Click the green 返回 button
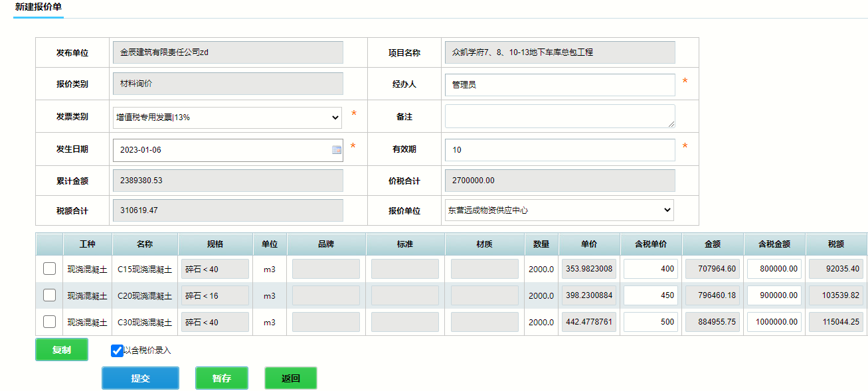868x391 pixels. [290, 378]
